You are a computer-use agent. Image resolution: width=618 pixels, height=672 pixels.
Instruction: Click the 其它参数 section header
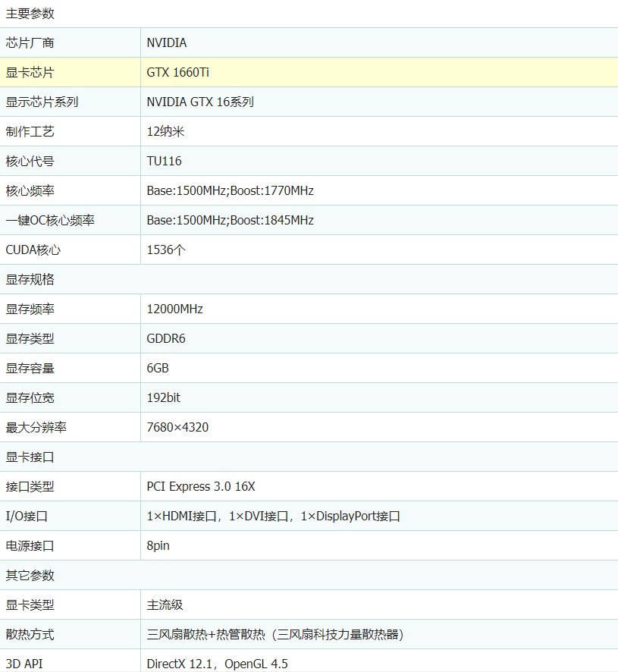click(x=30, y=575)
